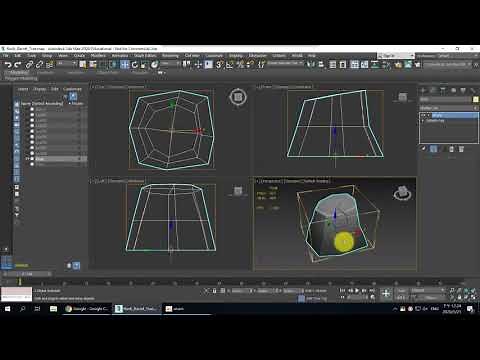This screenshot has height=360, width=480.
Task: Click the Bind to Space Warp icon
Action: pos(50,65)
